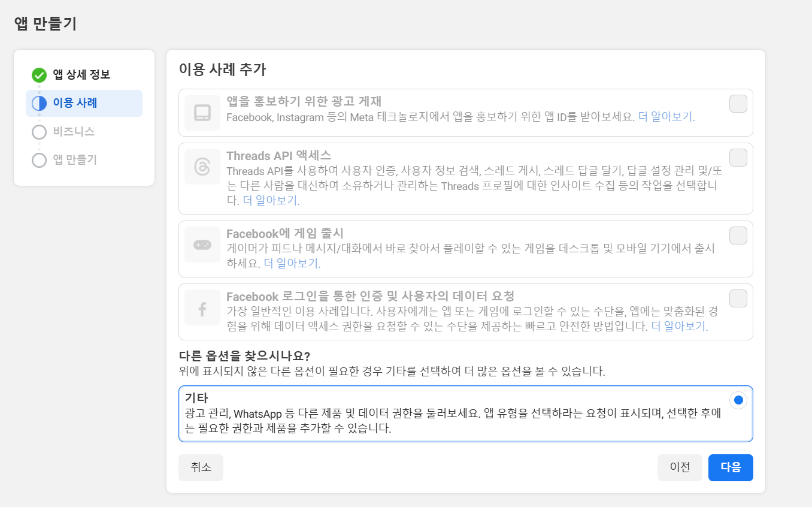Click the empty circle icon beside 앱 만들기 step
This screenshot has height=507, width=812.
pyautogui.click(x=39, y=160)
